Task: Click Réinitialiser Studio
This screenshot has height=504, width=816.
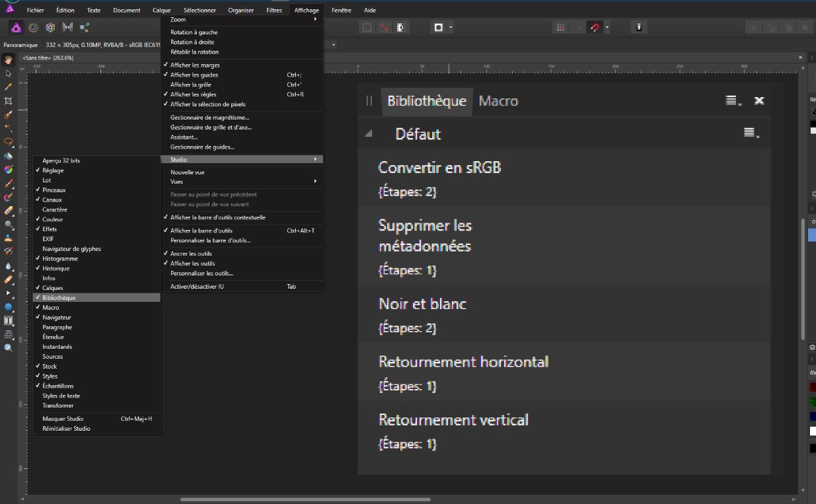Action: [x=97, y=428]
